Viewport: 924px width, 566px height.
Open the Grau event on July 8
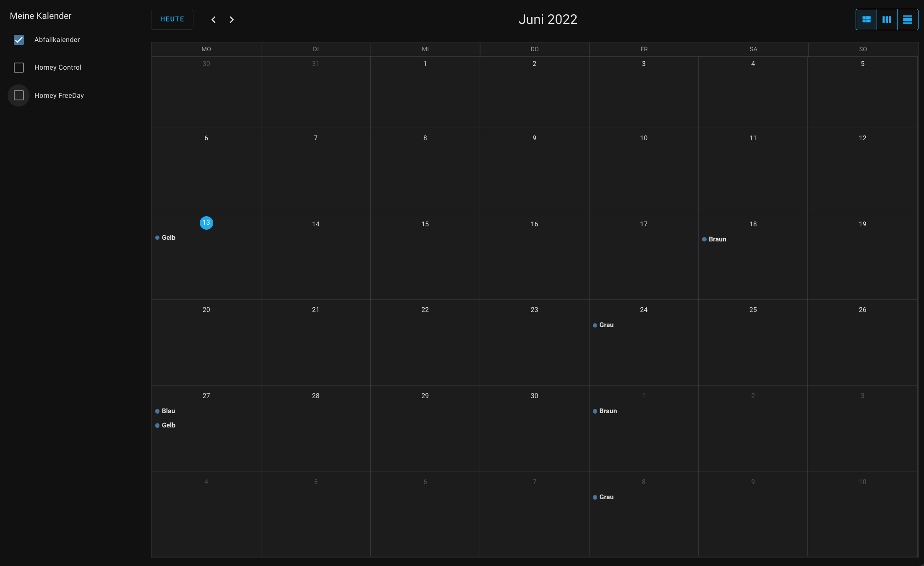coord(606,497)
